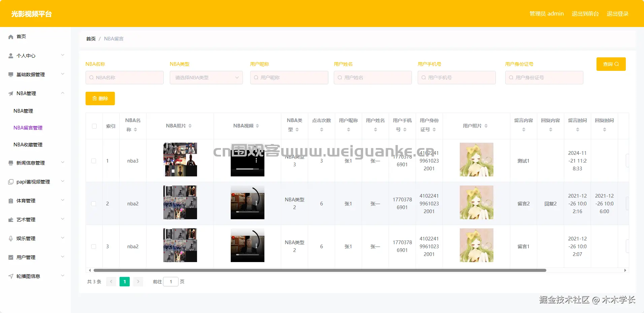Open the nba3 row NBA photo thumbnail
The width and height of the screenshot is (644, 313).
coord(180,160)
